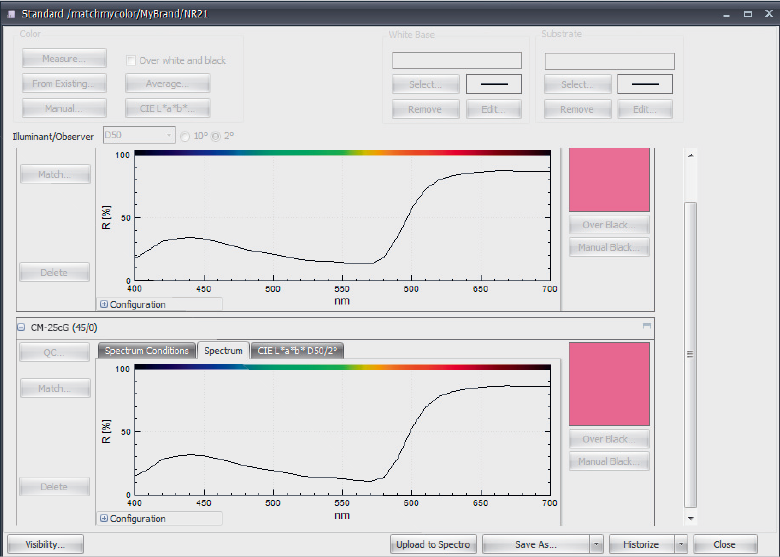Maximize the Standard window

748,14
